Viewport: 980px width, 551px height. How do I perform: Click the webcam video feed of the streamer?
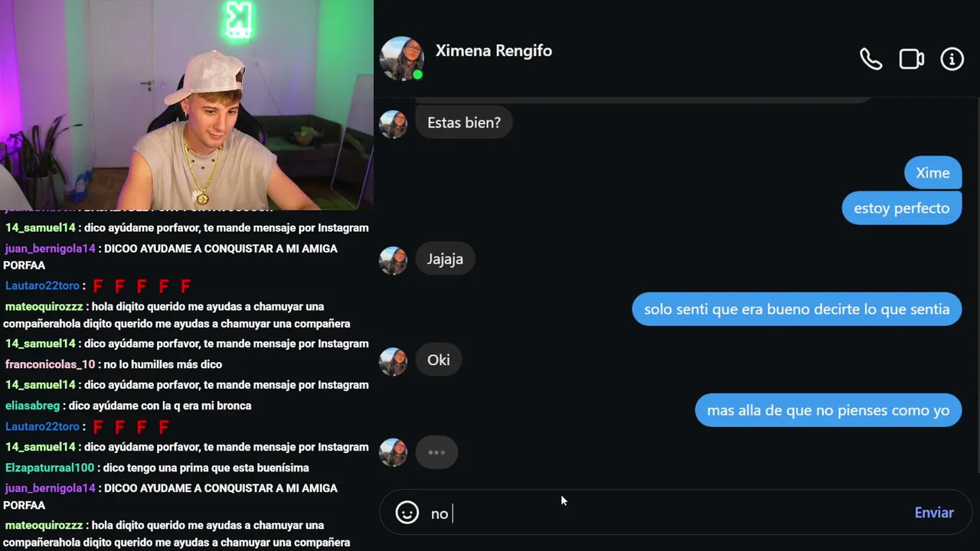[x=187, y=104]
